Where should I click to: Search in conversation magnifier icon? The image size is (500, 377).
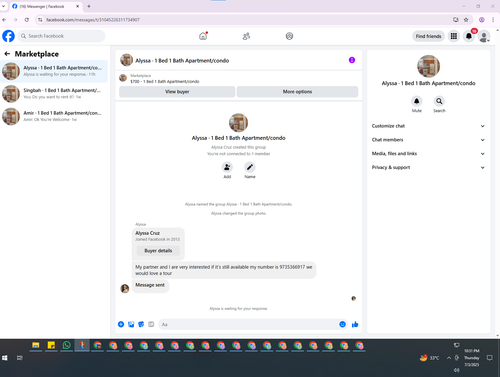point(439,101)
